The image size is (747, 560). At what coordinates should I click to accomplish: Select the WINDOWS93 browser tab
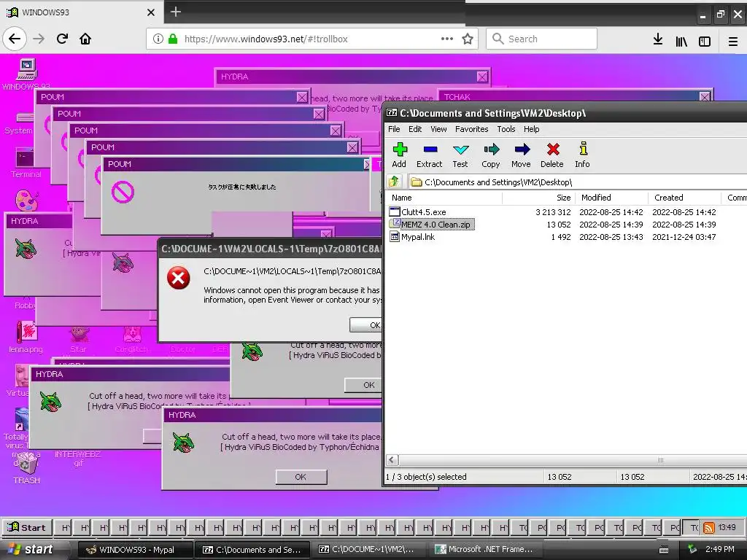(81, 12)
